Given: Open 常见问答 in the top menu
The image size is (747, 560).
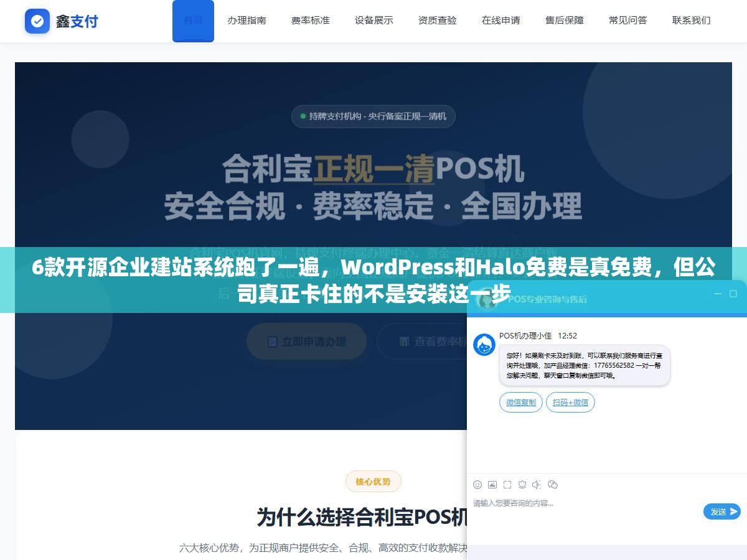Looking at the screenshot, I should pyautogui.click(x=627, y=21).
